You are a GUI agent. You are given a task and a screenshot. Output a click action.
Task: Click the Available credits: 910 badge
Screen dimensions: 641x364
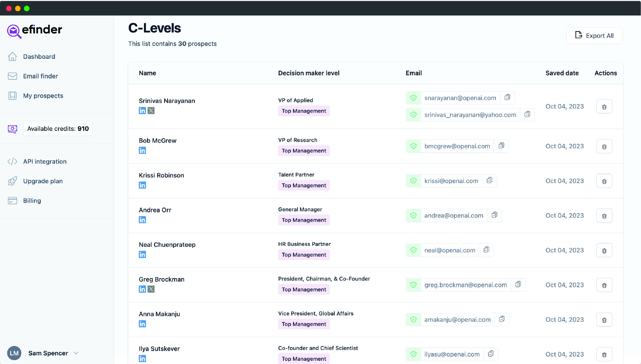(58, 128)
